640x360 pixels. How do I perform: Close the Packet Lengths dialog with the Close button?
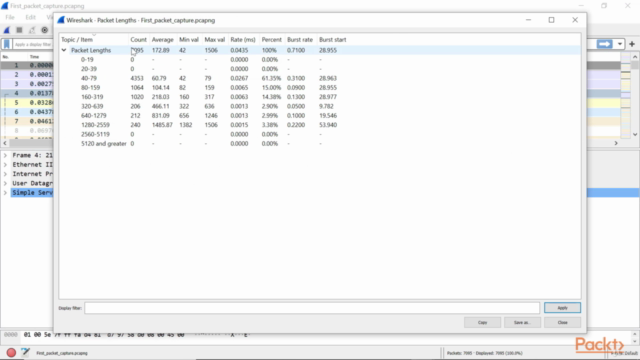pyautogui.click(x=562, y=322)
